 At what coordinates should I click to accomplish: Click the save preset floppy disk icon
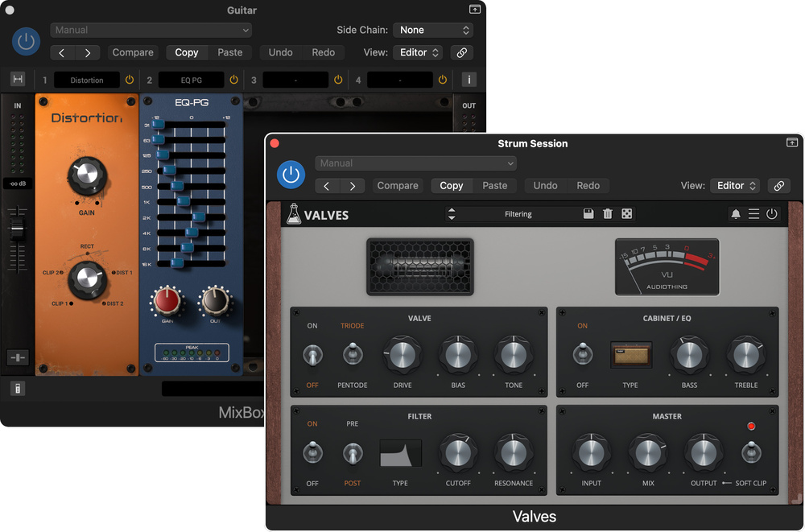pos(588,214)
